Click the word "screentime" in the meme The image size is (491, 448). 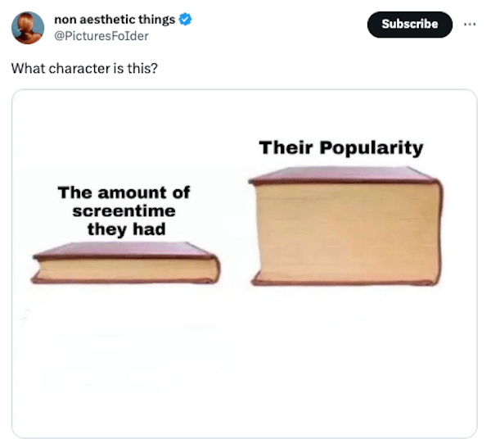[124, 210]
